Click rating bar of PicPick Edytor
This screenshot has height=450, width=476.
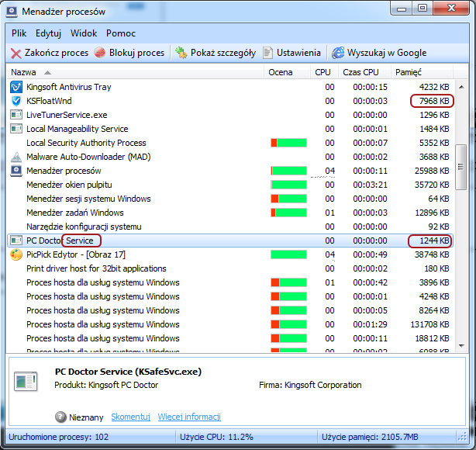coord(288,254)
